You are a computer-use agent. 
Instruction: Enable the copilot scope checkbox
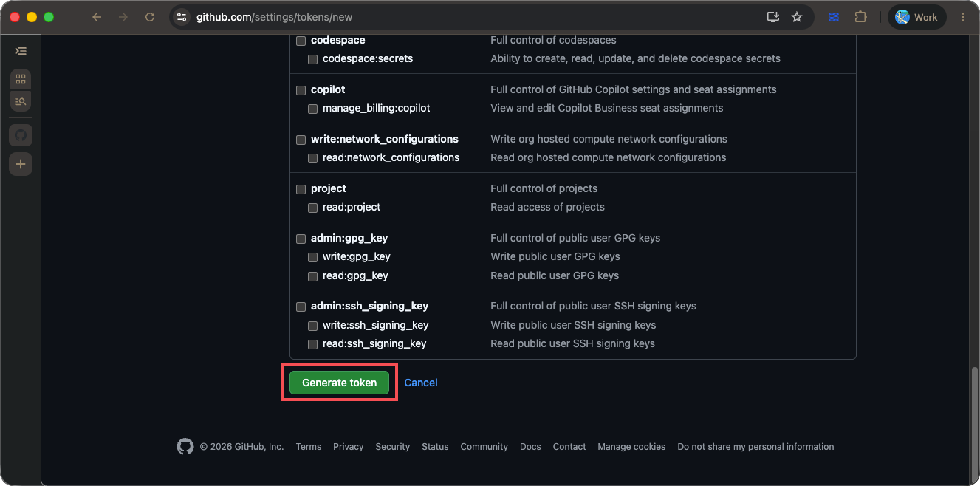(x=301, y=90)
